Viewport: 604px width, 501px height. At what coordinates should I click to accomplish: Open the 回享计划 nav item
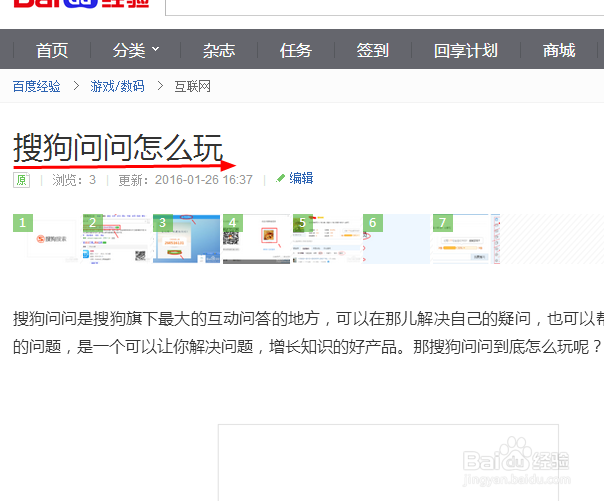(466, 50)
